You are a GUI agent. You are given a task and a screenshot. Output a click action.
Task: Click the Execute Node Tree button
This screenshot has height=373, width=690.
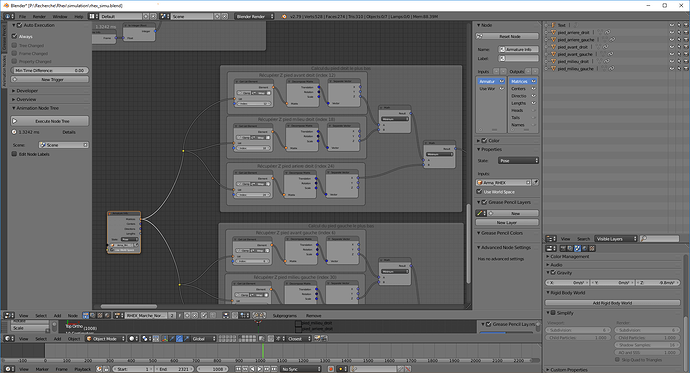[50, 121]
